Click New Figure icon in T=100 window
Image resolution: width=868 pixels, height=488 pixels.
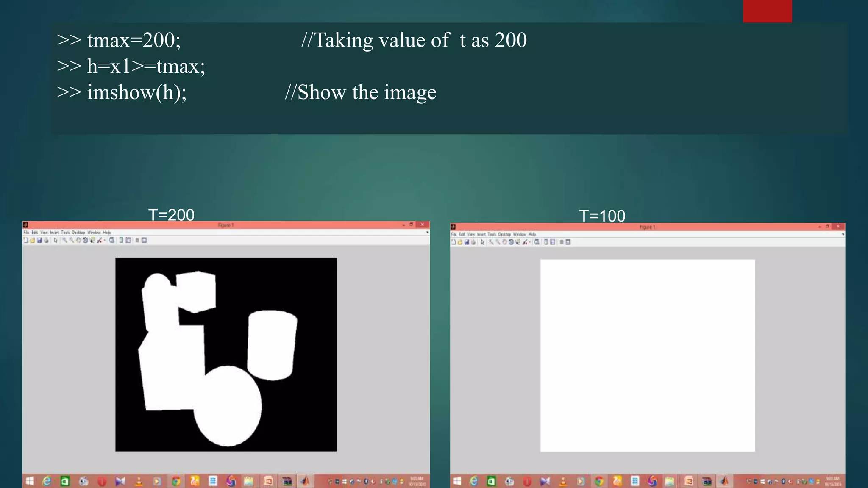[453, 242]
